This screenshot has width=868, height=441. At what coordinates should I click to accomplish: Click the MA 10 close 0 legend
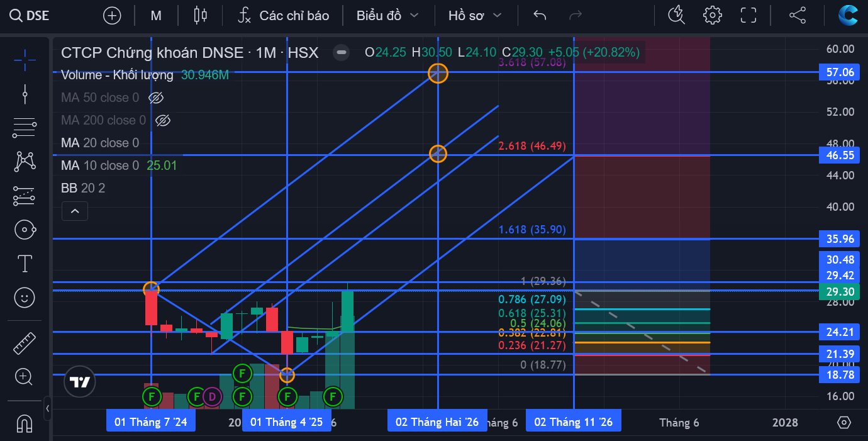(100, 165)
